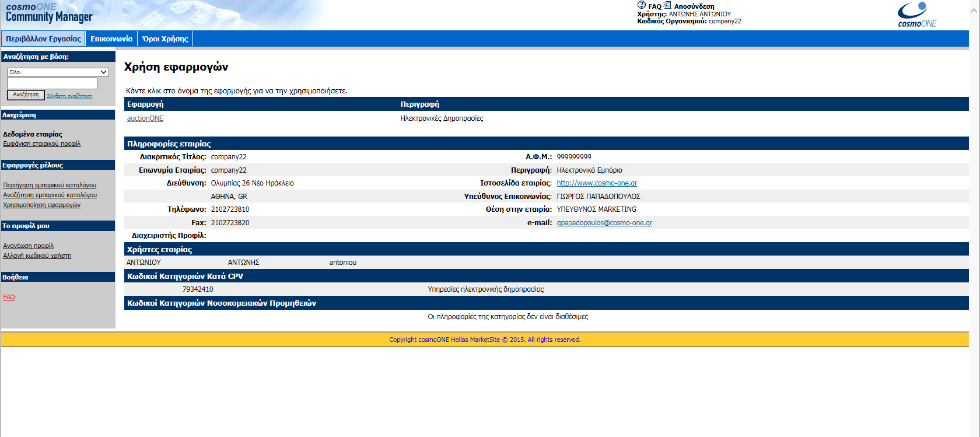This screenshot has width=980, height=437.
Task: Click the phone number 2102723810
Action: coord(230,209)
